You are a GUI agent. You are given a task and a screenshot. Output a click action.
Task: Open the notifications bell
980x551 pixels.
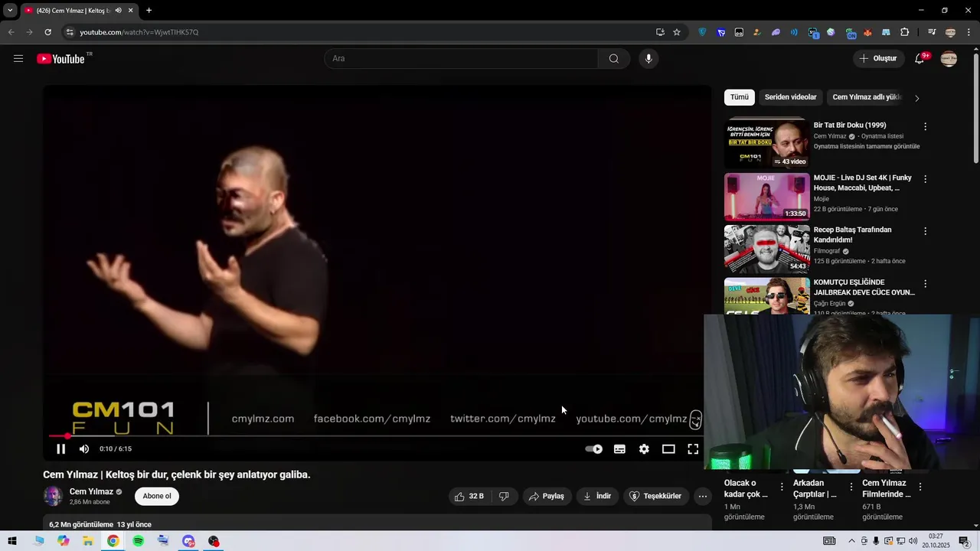click(920, 59)
